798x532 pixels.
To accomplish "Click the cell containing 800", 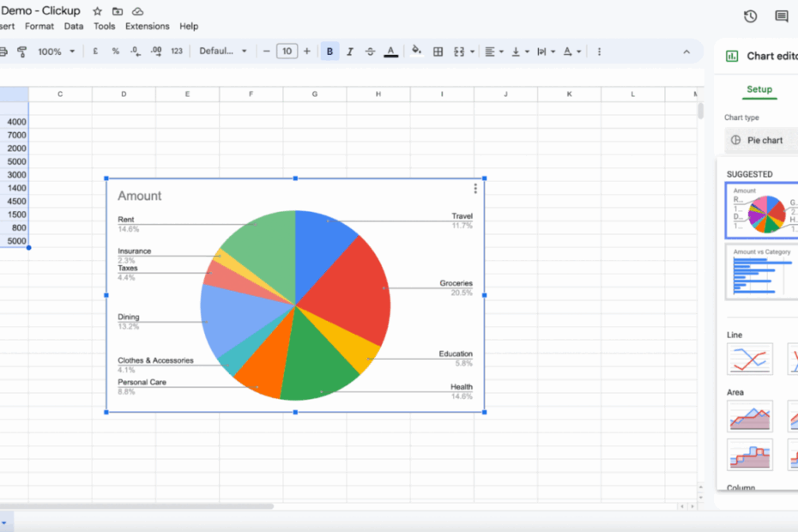I will [x=15, y=227].
